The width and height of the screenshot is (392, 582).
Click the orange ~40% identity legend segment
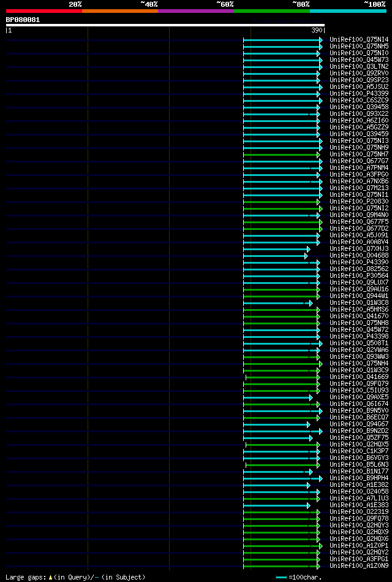pyautogui.click(x=120, y=11)
